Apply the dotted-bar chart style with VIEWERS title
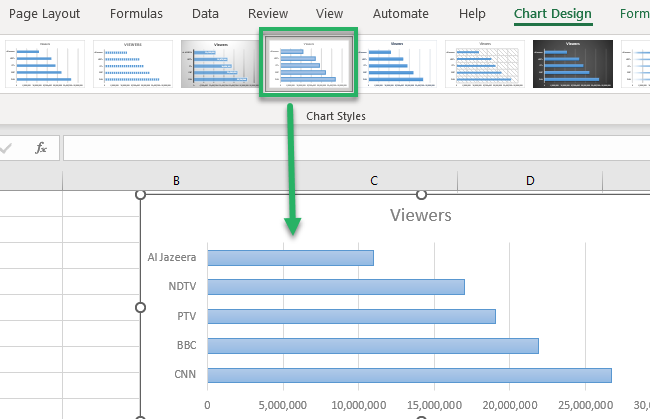The image size is (650, 419). click(132, 63)
